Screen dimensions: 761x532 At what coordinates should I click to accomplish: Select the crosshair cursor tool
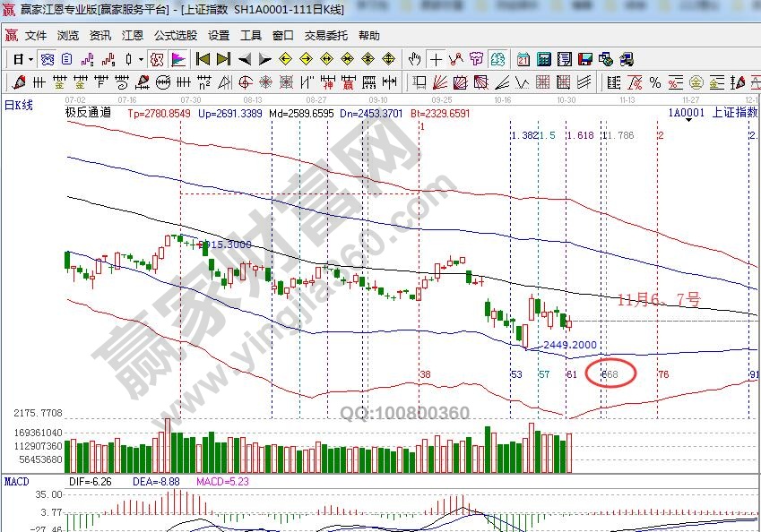[436, 59]
